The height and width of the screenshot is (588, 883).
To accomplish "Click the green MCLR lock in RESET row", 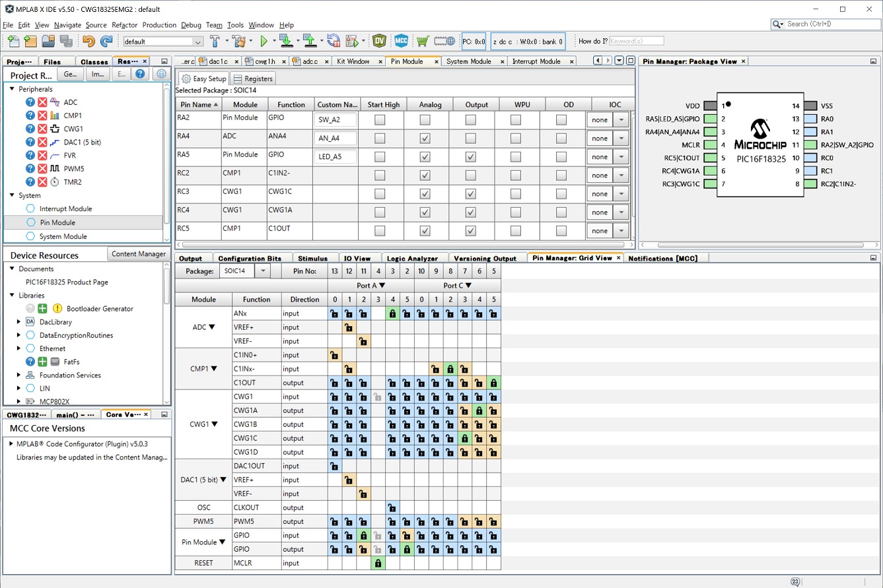I will tap(378, 563).
